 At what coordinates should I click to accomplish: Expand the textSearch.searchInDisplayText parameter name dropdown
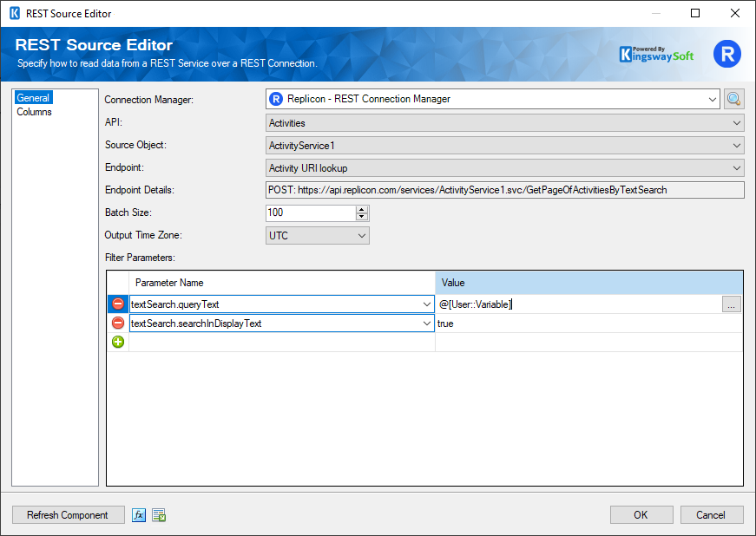coord(427,324)
